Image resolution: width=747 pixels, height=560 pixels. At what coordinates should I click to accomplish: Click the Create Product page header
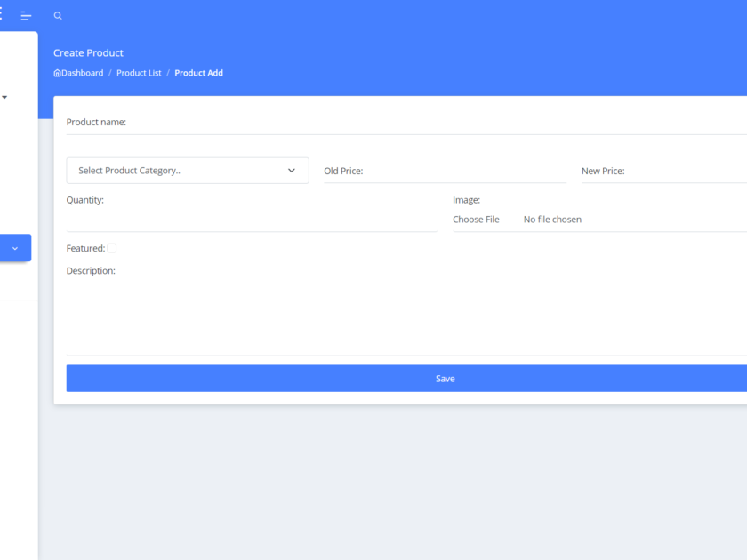click(x=87, y=52)
